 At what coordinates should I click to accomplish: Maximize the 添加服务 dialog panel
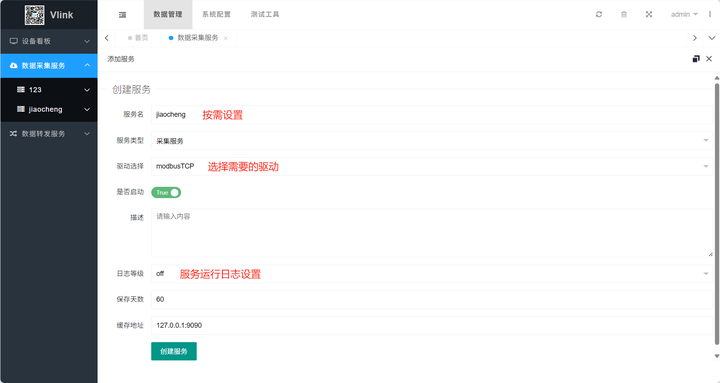696,59
